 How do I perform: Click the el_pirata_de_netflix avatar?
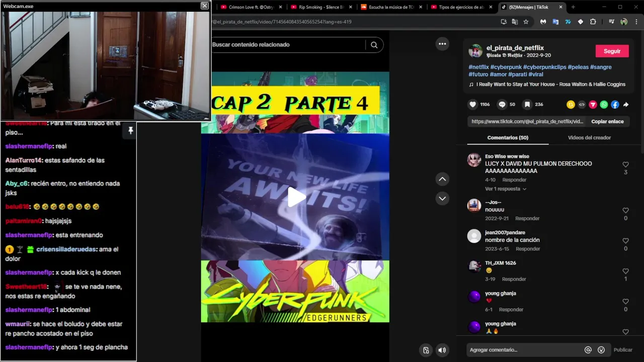click(475, 51)
